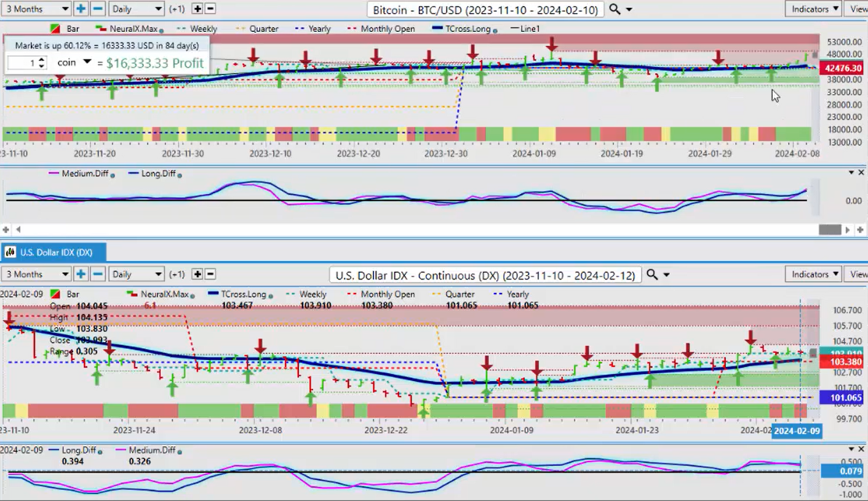This screenshot has height=501, width=868.
Task: Open the Dollar IDX chart search magnifier
Action: (651, 275)
